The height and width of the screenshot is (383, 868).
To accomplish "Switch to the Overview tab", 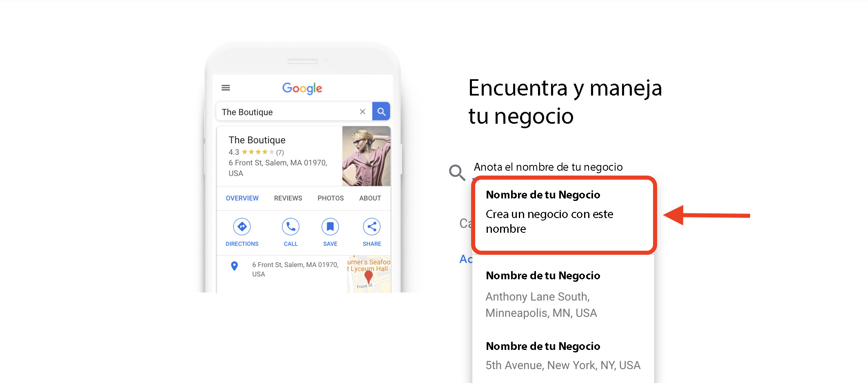I will [x=242, y=198].
